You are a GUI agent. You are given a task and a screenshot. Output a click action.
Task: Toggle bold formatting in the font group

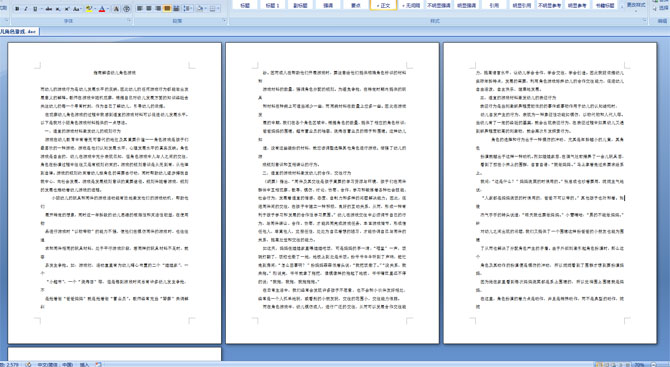[17, 9]
